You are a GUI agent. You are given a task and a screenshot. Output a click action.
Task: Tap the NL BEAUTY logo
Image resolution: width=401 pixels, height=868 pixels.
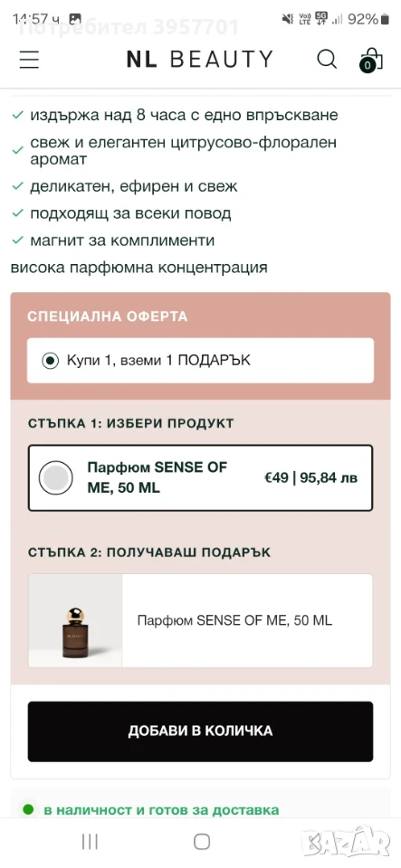click(200, 60)
